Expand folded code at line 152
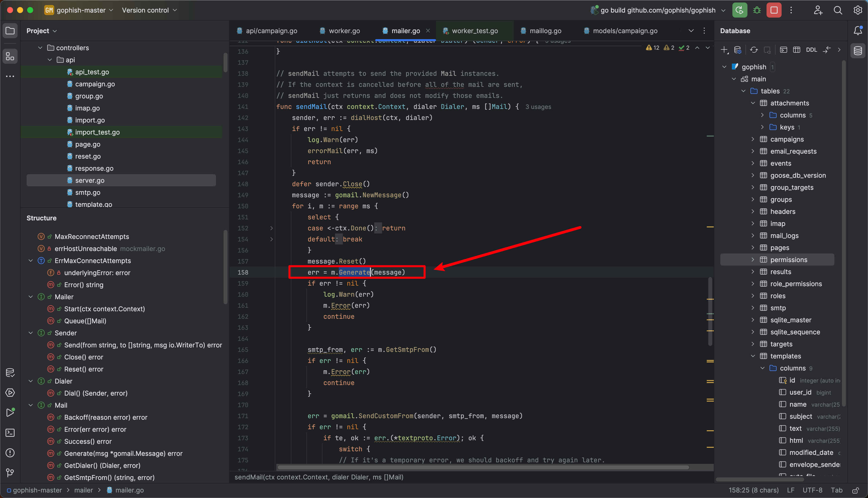The image size is (868, 498). point(271,228)
